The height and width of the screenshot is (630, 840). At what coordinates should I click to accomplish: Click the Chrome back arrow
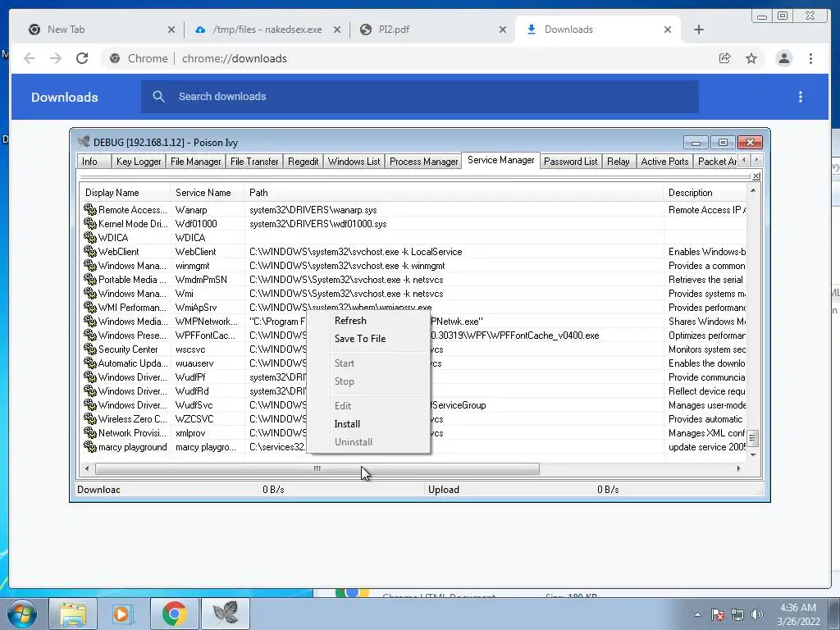30,58
